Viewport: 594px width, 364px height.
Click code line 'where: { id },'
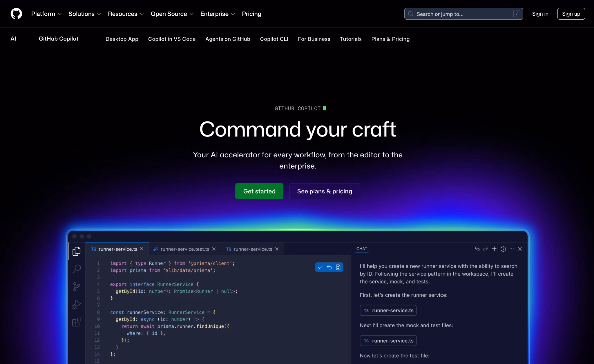click(146, 333)
